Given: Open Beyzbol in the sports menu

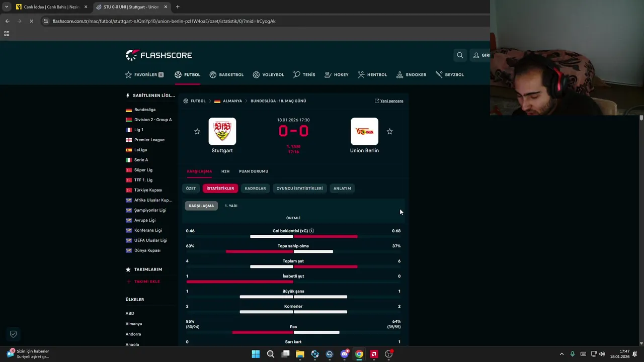Looking at the screenshot, I should (450, 74).
